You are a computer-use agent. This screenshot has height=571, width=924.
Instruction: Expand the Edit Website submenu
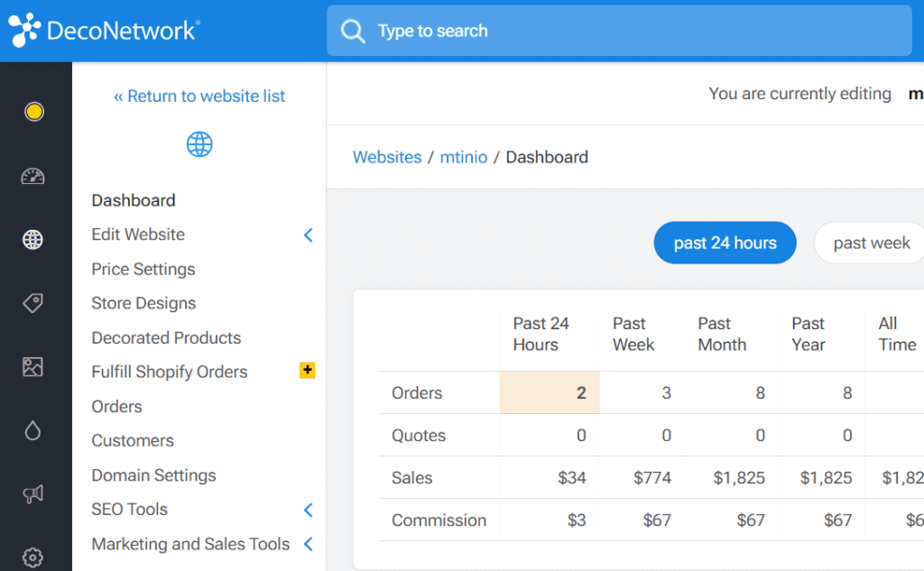tap(308, 235)
